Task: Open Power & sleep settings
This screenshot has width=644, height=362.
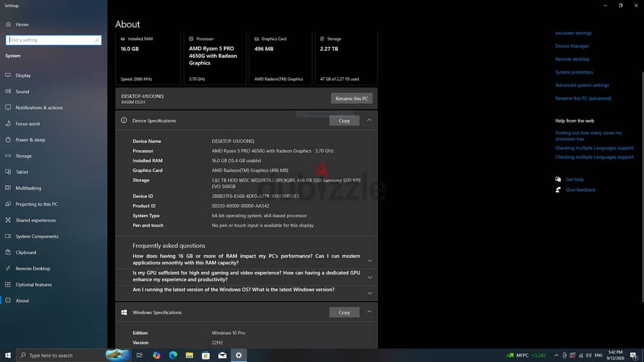Action: point(30,140)
